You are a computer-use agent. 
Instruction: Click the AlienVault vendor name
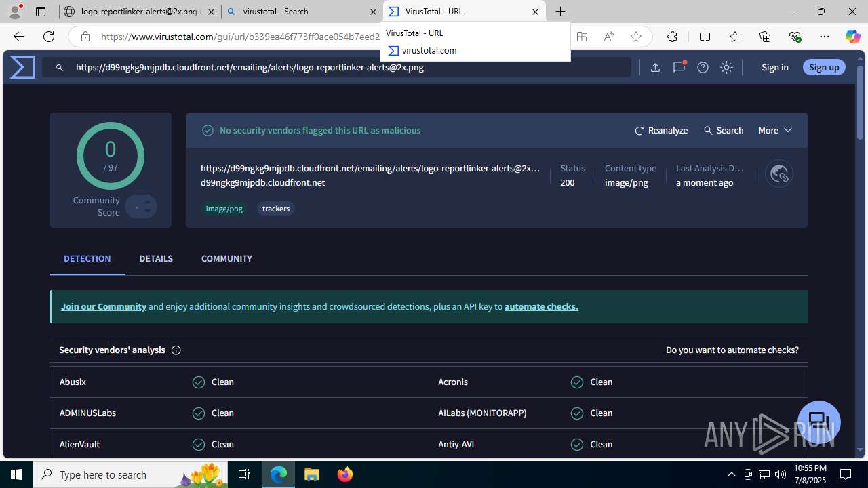pyautogui.click(x=80, y=444)
